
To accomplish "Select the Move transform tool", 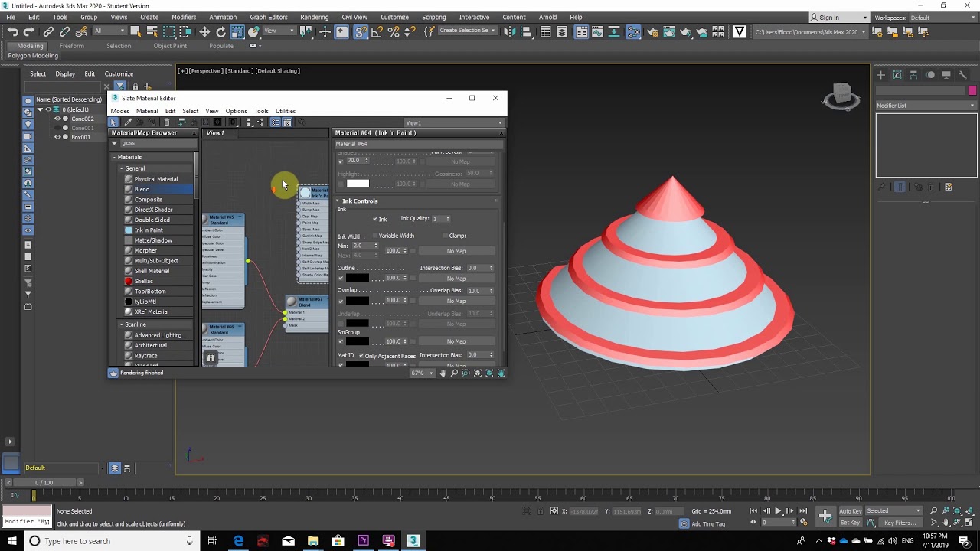I will 204,31.
